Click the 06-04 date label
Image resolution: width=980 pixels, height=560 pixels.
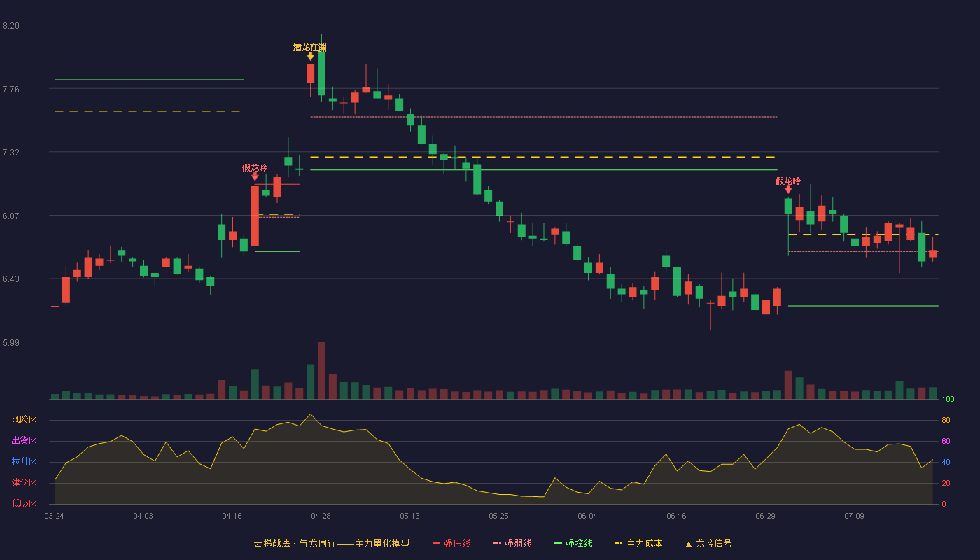587,516
